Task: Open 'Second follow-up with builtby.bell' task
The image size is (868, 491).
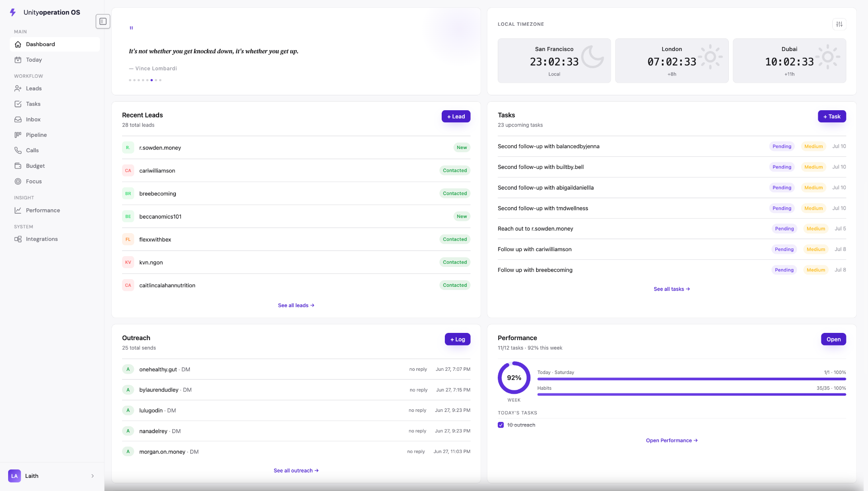Action: (672, 167)
